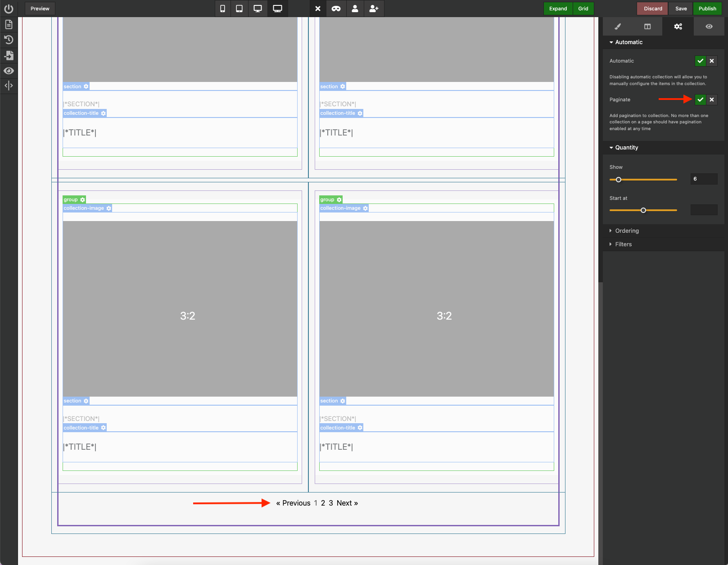Enable Paginate with green checkmark
The height and width of the screenshot is (565, 728).
tap(700, 99)
